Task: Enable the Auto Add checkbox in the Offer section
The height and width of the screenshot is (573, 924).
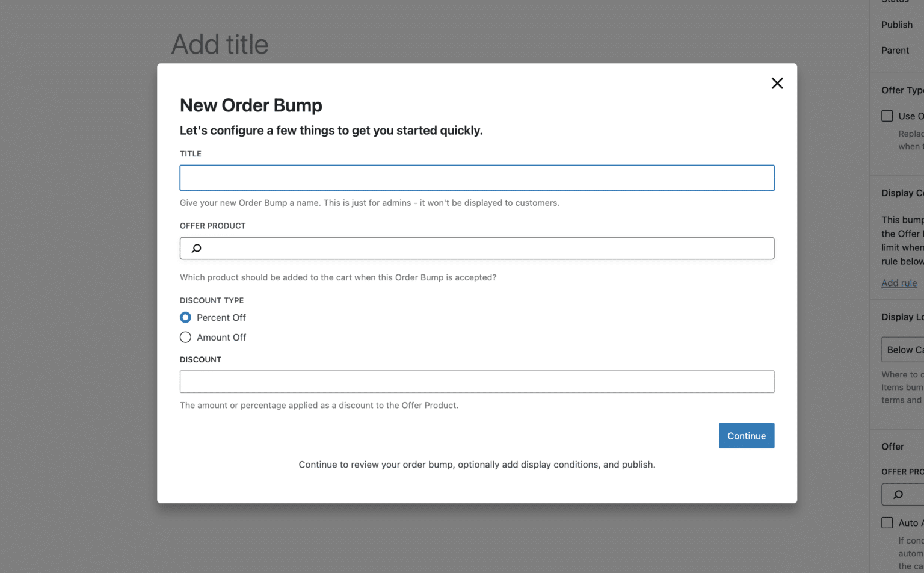Action: [887, 522]
